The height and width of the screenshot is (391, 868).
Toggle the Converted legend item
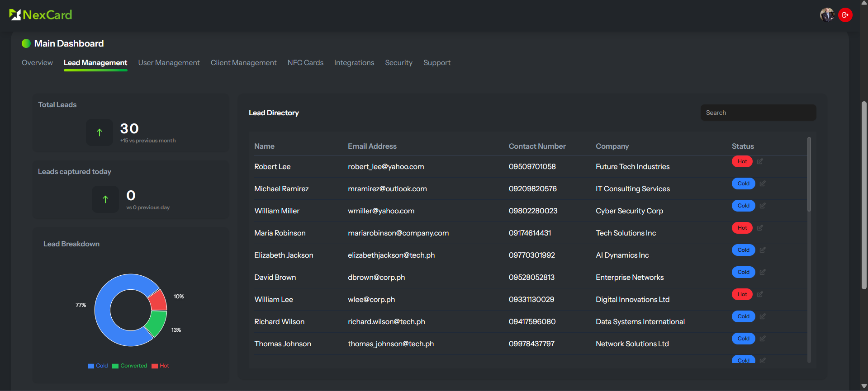click(130, 366)
